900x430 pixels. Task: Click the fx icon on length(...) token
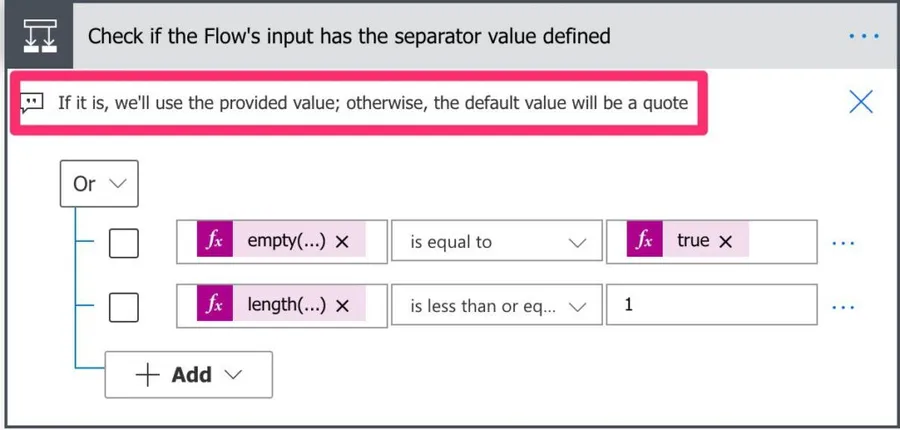tap(213, 305)
